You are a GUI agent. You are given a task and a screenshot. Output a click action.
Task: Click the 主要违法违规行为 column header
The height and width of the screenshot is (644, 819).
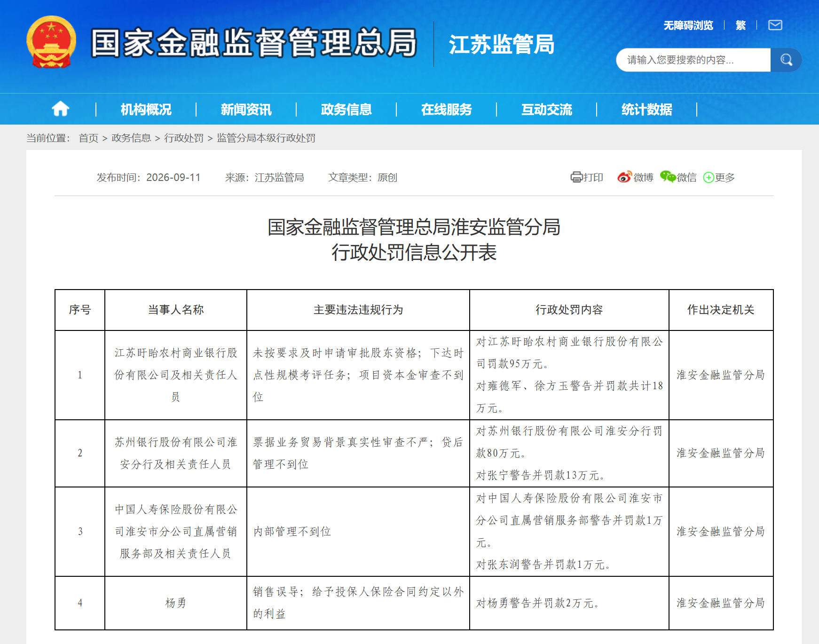358,310
